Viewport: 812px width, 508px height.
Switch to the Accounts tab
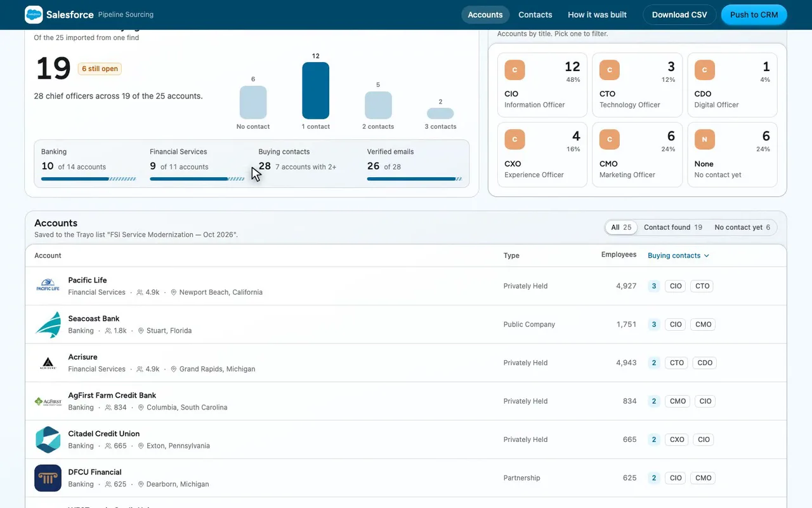tap(485, 15)
